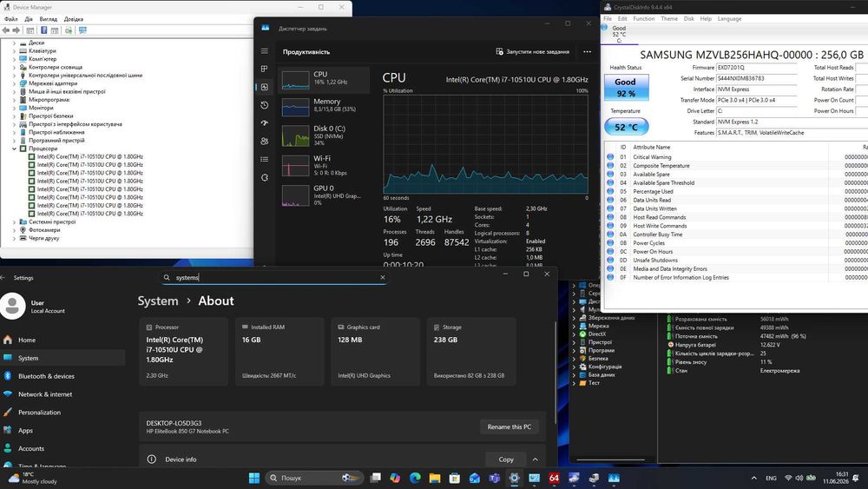Select Memory graph thumbnail in performance list
The image size is (868, 489).
point(295,106)
